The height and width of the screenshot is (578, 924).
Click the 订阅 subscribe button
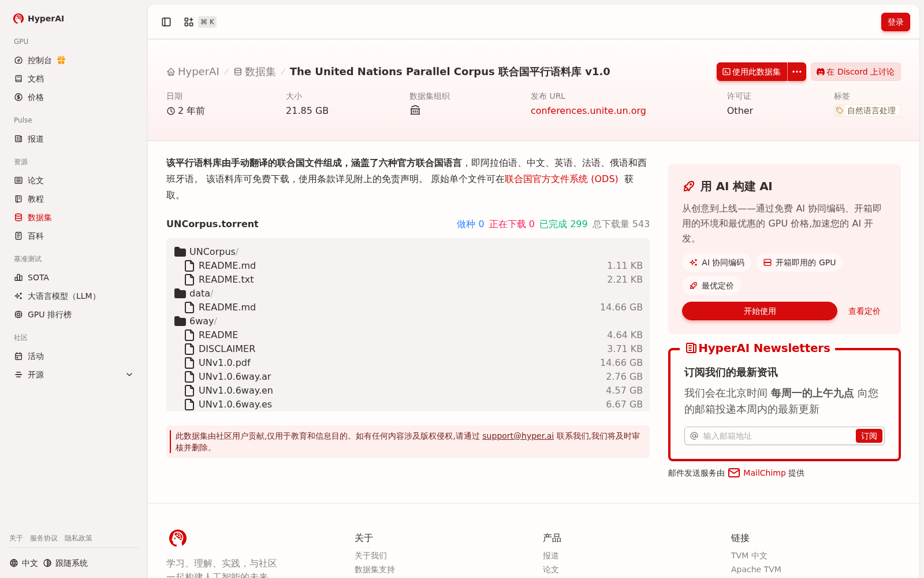tap(869, 436)
